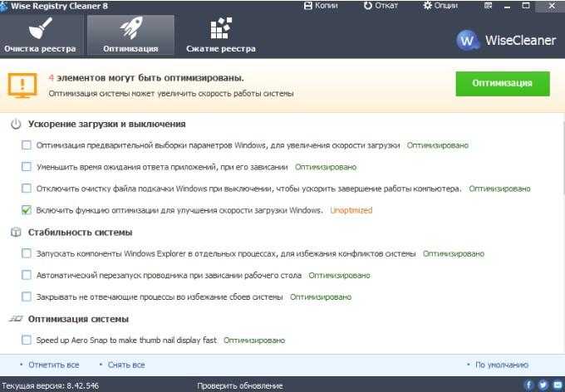Click the feedback icon in title bar

click(x=489, y=6)
